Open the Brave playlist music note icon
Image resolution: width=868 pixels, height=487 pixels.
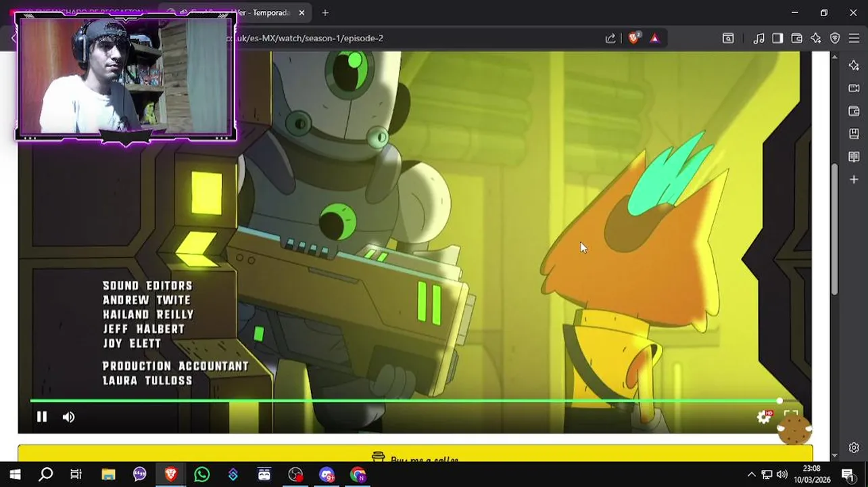click(758, 39)
